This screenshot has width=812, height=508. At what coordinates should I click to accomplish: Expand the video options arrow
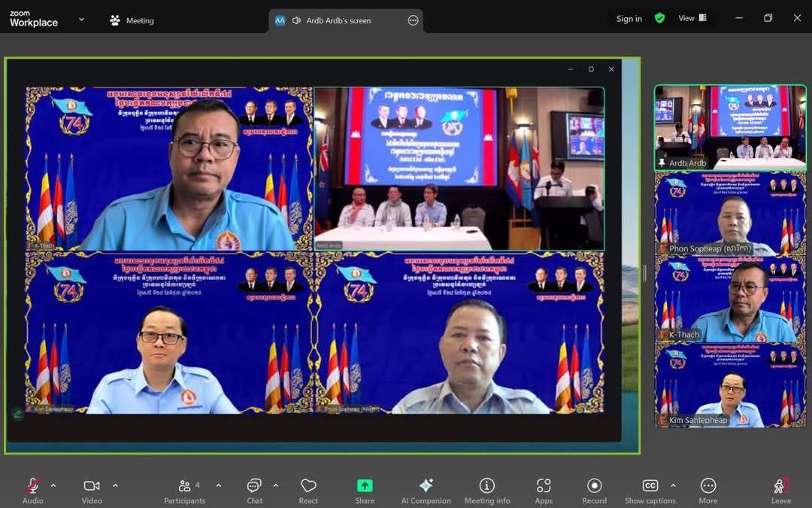click(x=115, y=485)
